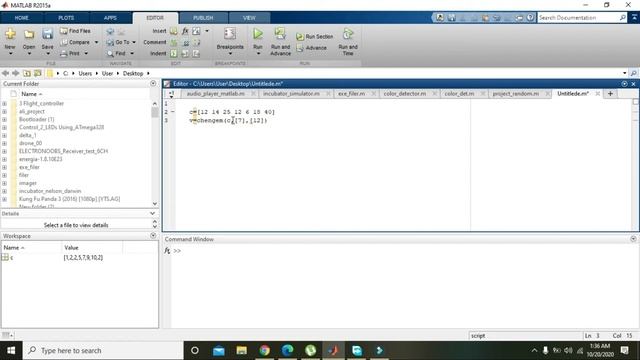Expand the incubator_nelson_darwin folder
The image size is (640, 360).
click(4, 191)
